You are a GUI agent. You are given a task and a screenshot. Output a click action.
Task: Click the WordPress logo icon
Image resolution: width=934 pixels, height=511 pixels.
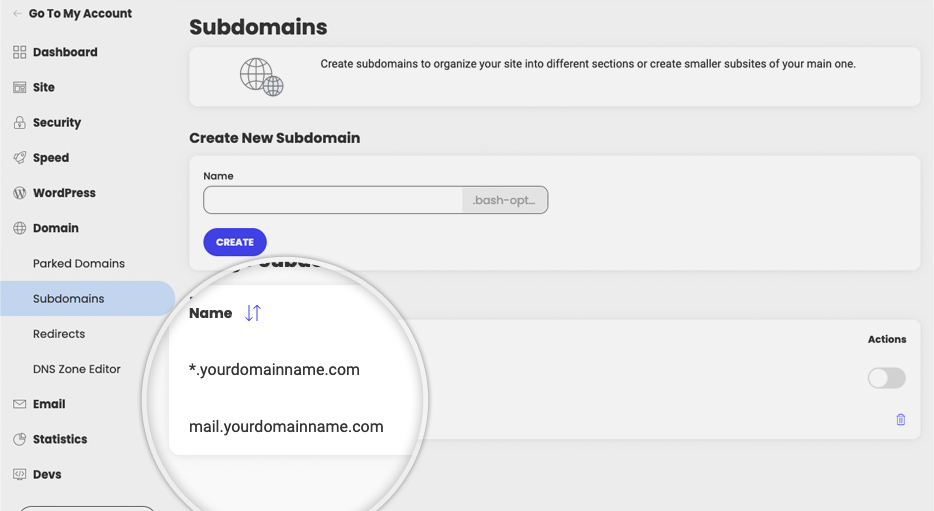[x=20, y=193]
